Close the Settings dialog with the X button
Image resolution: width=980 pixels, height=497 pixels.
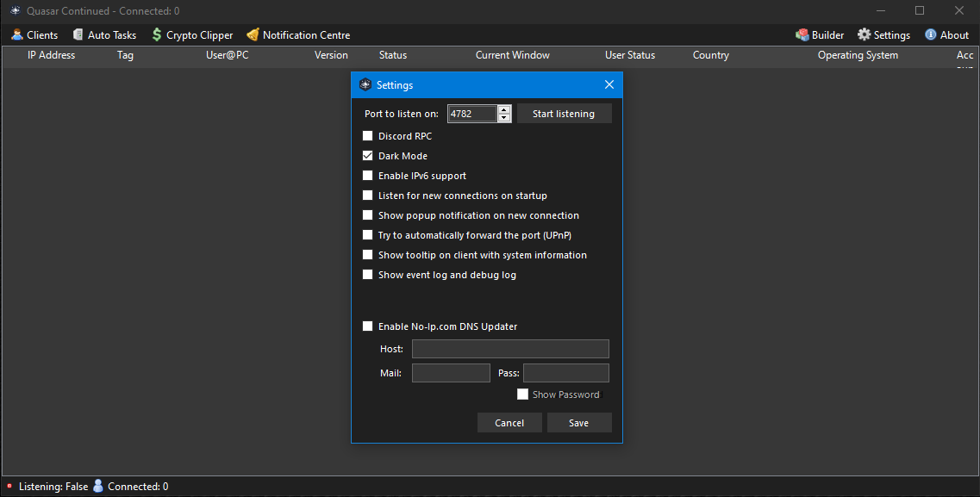(x=609, y=85)
